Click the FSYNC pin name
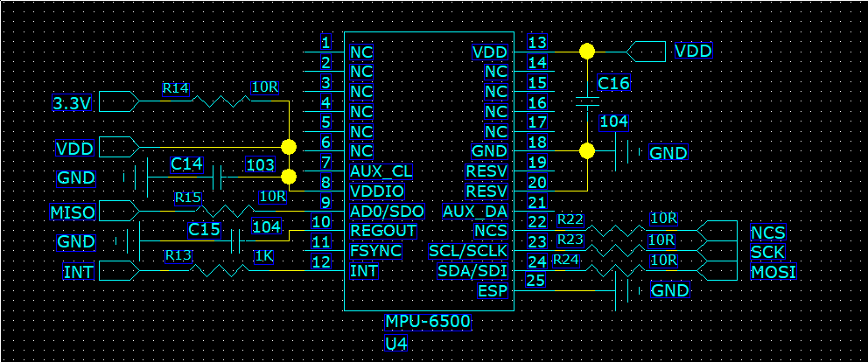Image resolution: width=868 pixels, height=362 pixels. pyautogui.click(x=376, y=251)
